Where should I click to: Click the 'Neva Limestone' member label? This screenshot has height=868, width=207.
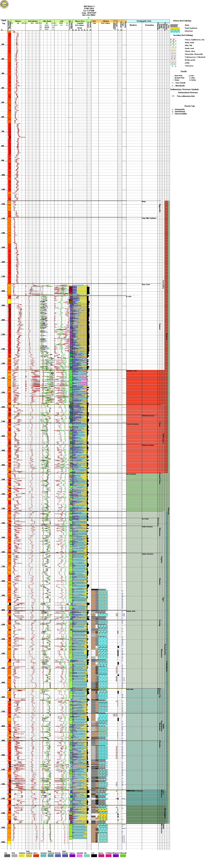(x=131, y=474)
